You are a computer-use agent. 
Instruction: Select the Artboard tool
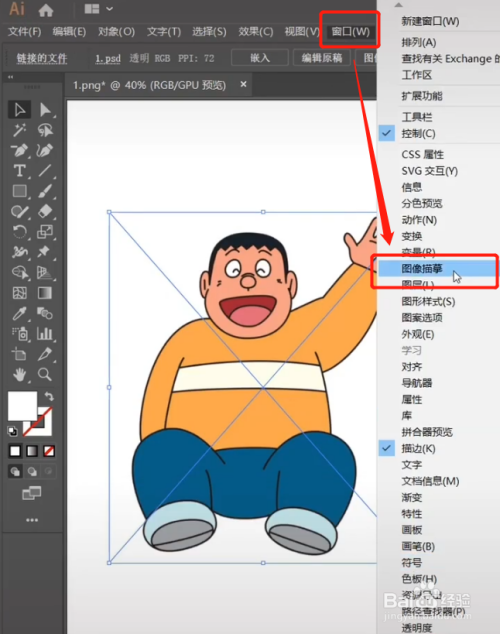(19, 354)
